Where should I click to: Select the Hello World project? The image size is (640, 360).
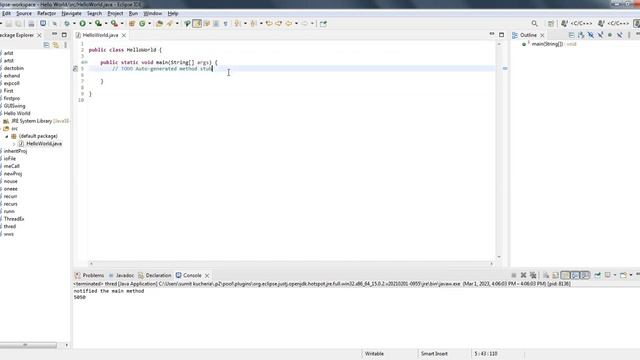(17, 113)
